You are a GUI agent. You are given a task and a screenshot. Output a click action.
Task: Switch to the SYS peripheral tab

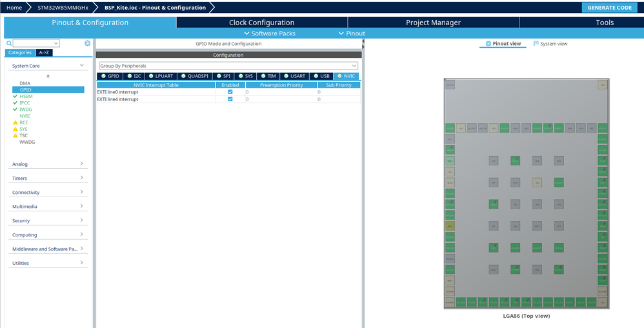246,76
